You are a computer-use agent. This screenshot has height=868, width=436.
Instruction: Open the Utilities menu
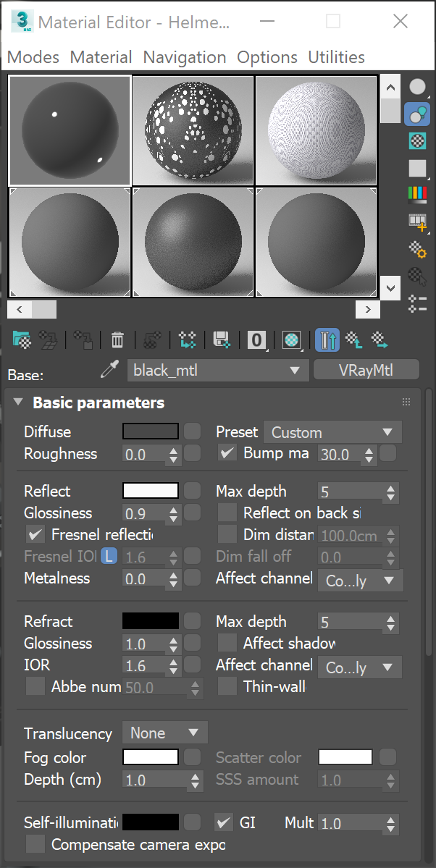pos(336,57)
